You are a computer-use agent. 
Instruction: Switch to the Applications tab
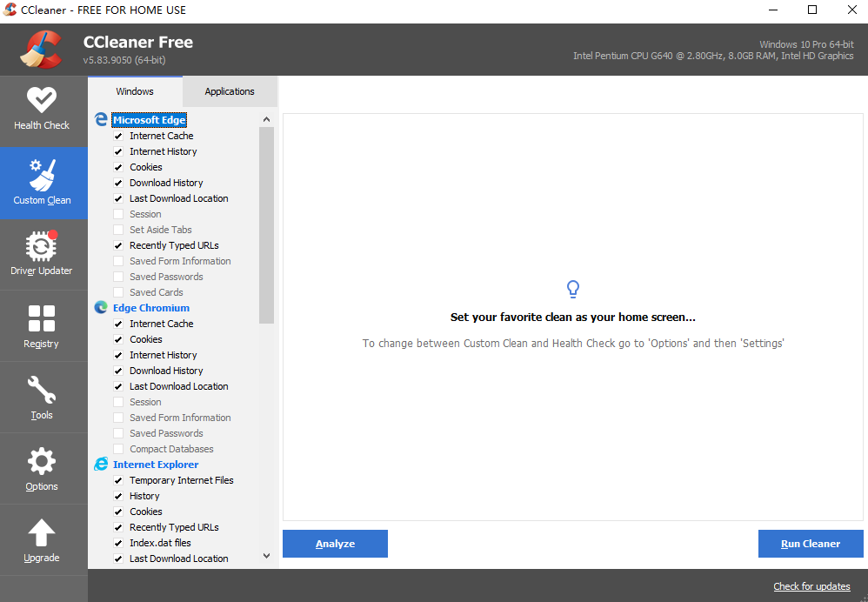[230, 91]
